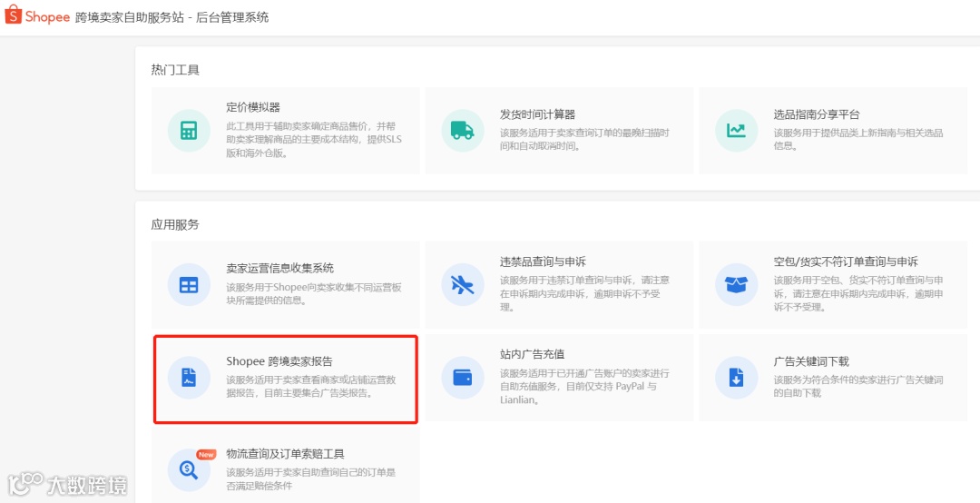
Task: Open the 定价模拟器 tool title
Action: [x=253, y=108]
